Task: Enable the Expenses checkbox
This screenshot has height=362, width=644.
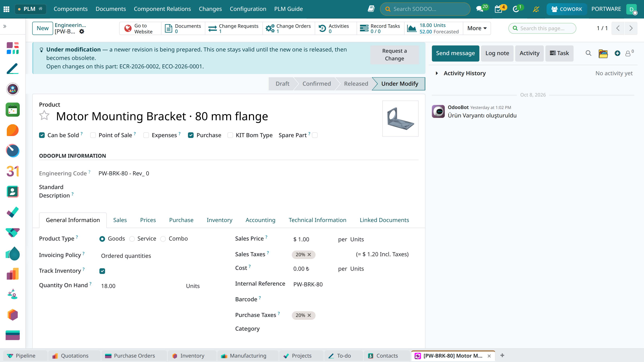Action: point(146,135)
